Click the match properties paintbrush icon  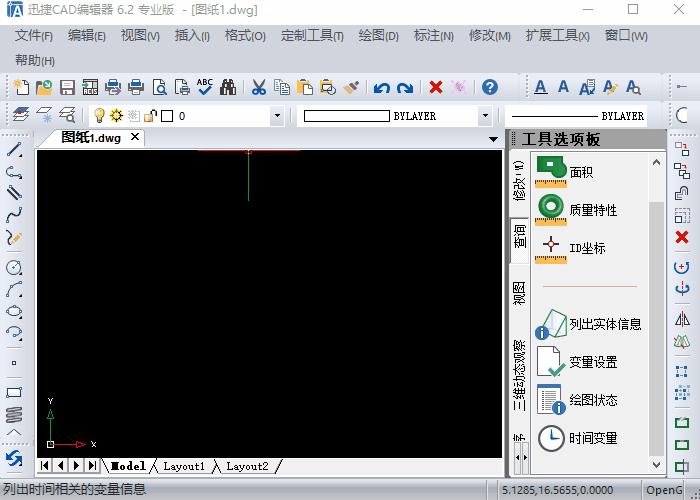[351, 87]
